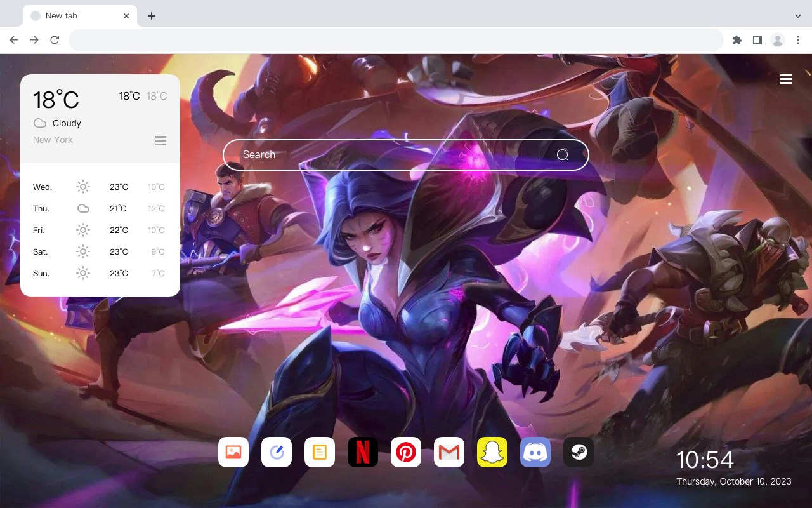Toggle the browser side panel
The height and width of the screenshot is (508, 812).
pyautogui.click(x=757, y=40)
